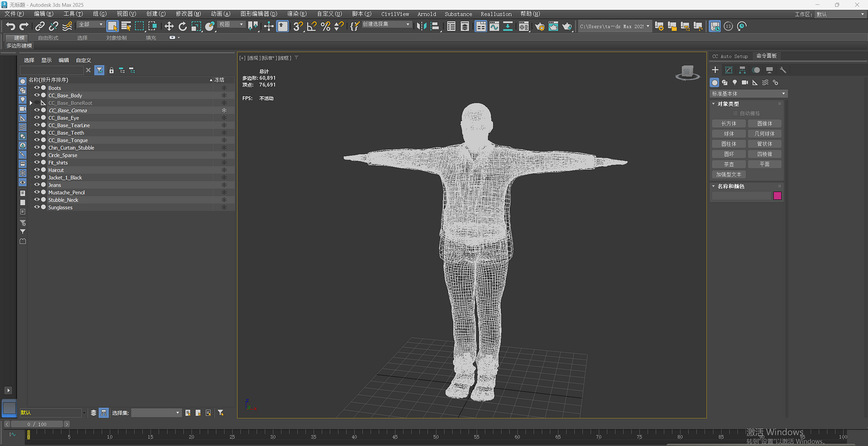Switch to the Motion panel icon
This screenshot has width=868, height=446.
pos(756,70)
